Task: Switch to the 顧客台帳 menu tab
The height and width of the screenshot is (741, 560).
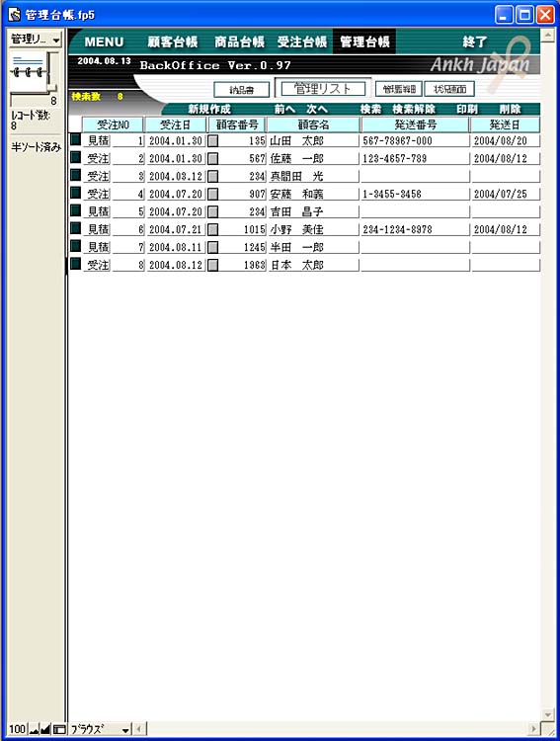Action: 173,42
